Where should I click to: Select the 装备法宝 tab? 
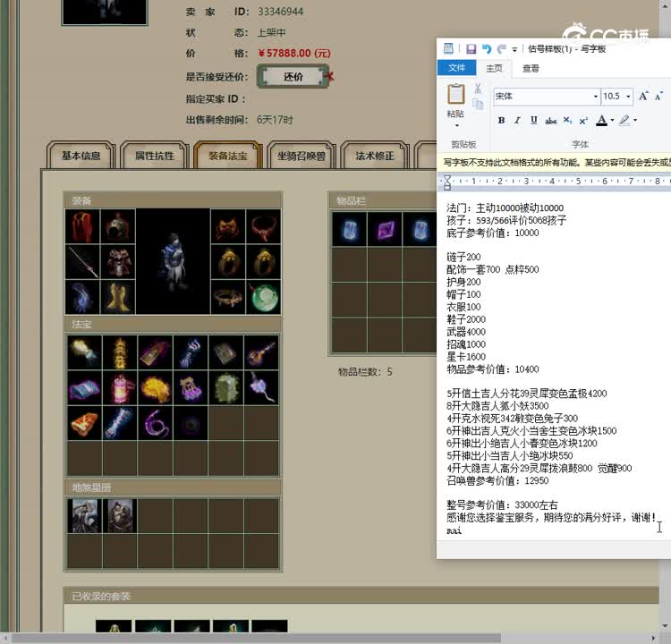pyautogui.click(x=227, y=156)
